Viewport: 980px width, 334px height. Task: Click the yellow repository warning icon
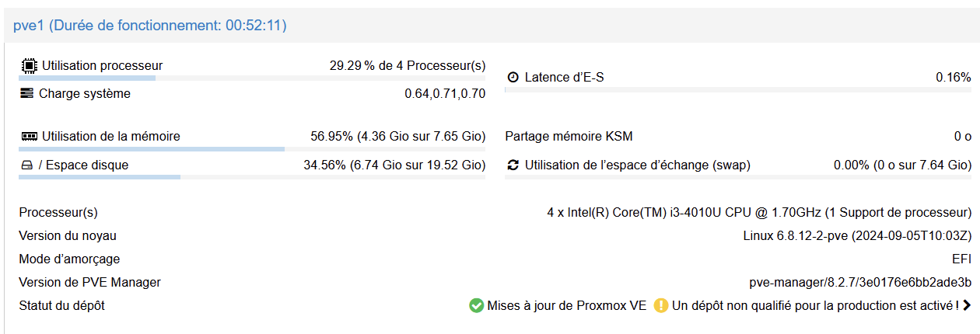click(x=661, y=306)
